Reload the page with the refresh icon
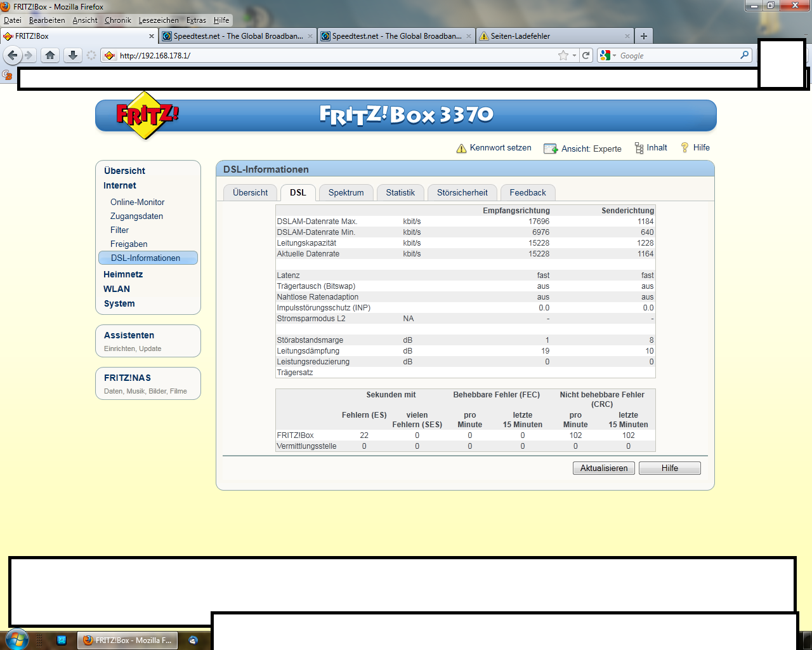This screenshot has height=650, width=812. 586,55
